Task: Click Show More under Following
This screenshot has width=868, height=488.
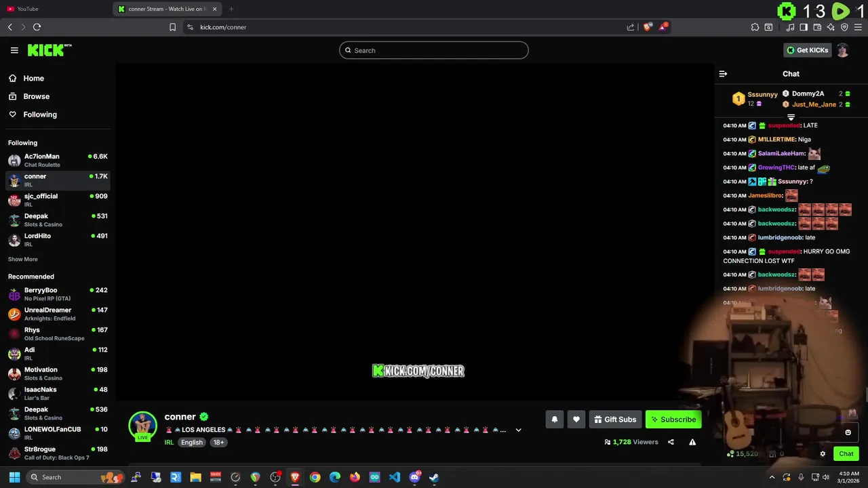Action: 23,259
